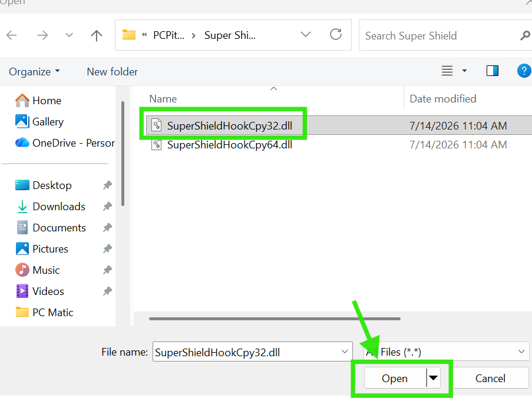Select SuperShieldHookCpy32.dll file
The image size is (532, 398).
(229, 126)
